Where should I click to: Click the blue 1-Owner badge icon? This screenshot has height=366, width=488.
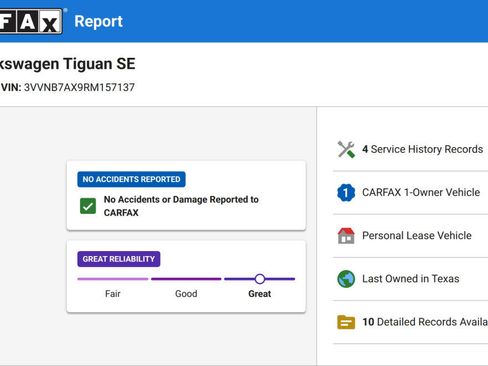point(346,192)
